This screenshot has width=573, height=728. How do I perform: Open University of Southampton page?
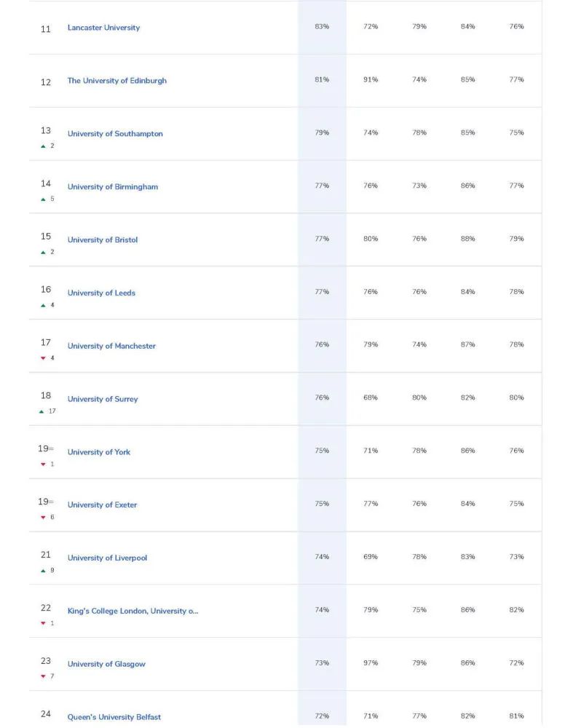[x=115, y=134]
